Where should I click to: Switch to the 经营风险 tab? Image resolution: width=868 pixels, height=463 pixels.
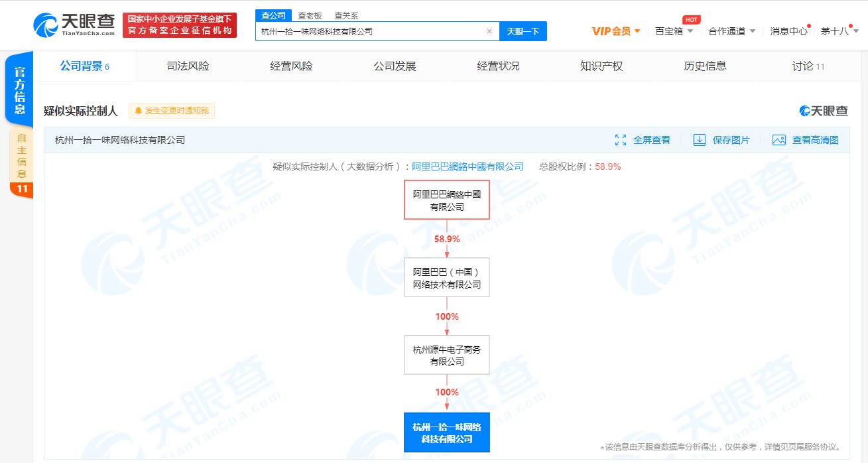point(291,66)
